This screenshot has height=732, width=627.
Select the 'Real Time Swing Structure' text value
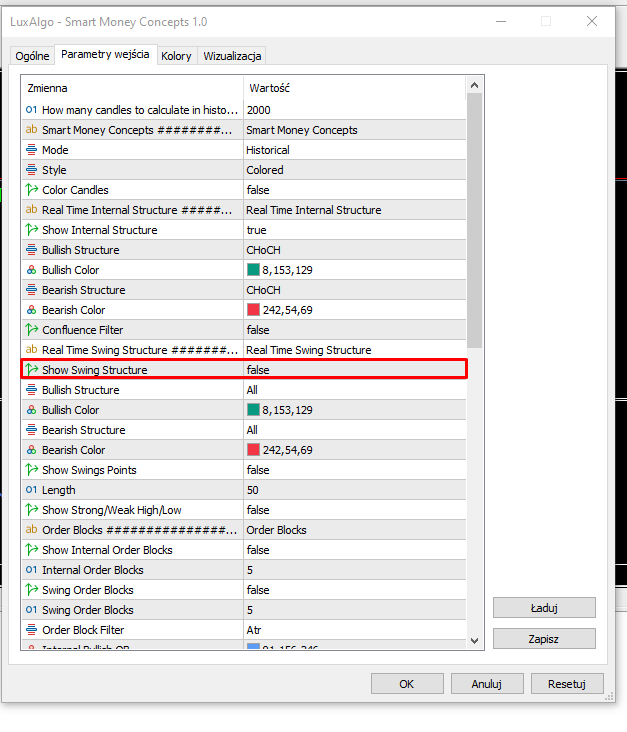pos(355,350)
